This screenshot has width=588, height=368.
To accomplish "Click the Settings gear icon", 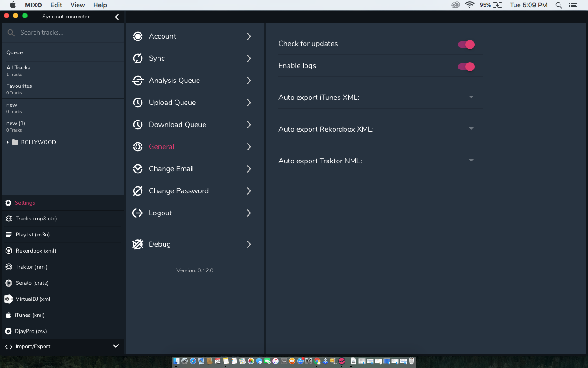I will coord(8,203).
